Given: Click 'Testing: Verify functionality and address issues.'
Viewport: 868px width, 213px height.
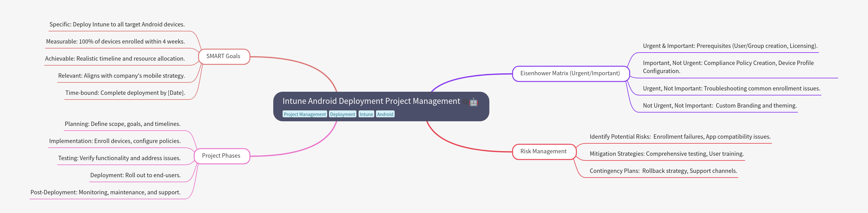Looking at the screenshot, I should (x=119, y=159).
